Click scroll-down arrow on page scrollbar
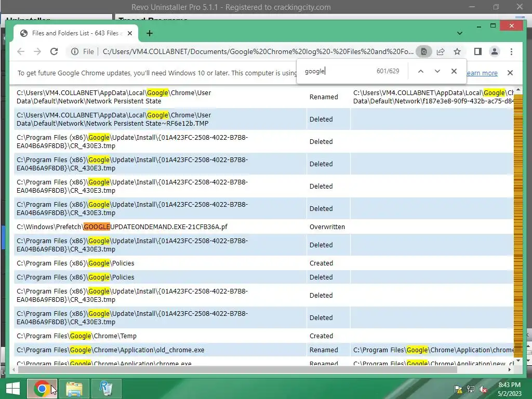The image size is (532, 399). [x=518, y=361]
